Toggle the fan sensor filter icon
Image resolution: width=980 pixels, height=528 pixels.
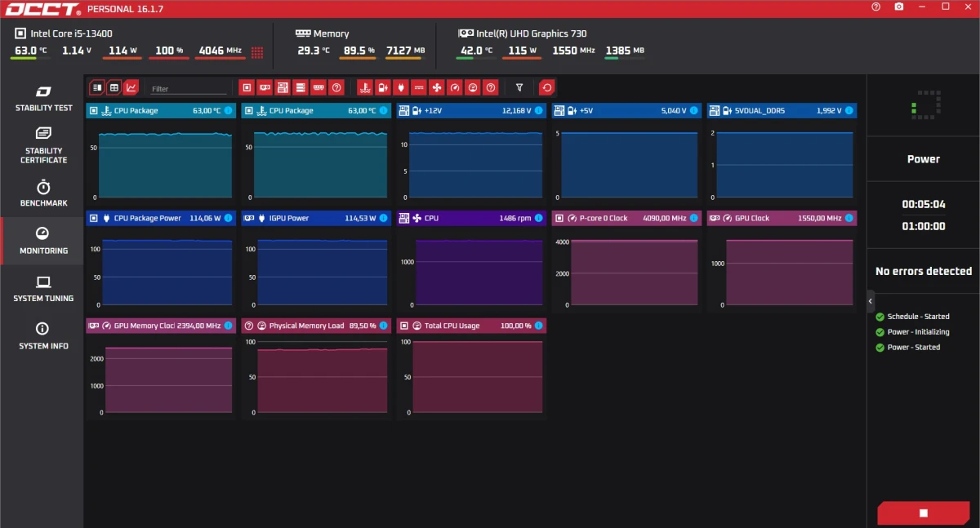(x=437, y=87)
